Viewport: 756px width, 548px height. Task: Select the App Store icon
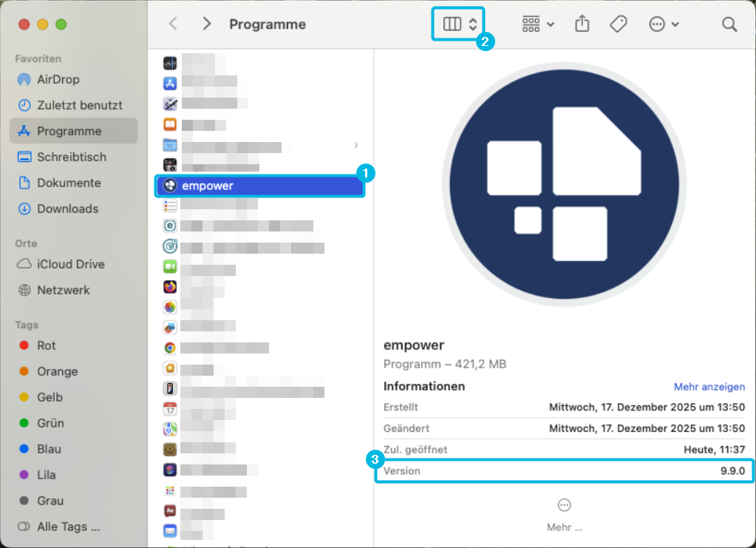pos(170,84)
